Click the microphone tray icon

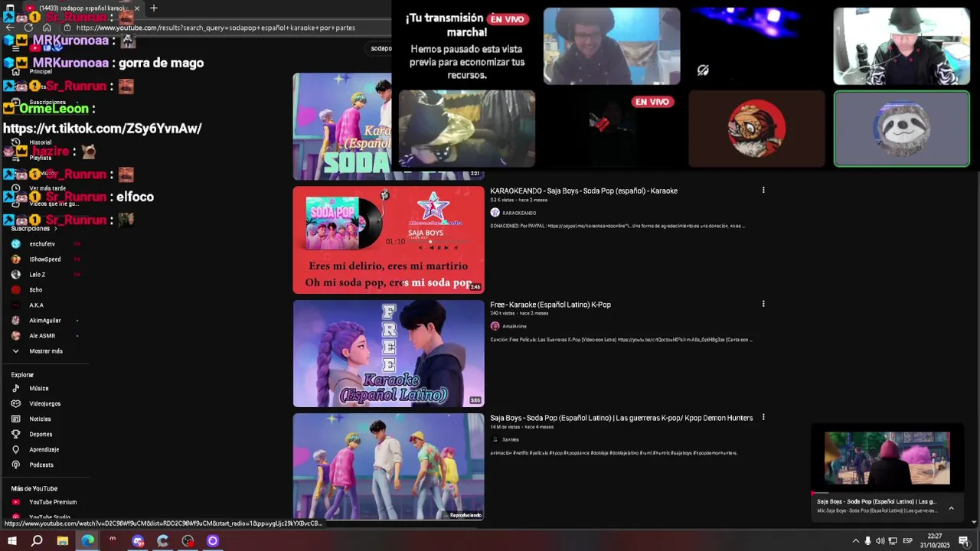coord(867,541)
